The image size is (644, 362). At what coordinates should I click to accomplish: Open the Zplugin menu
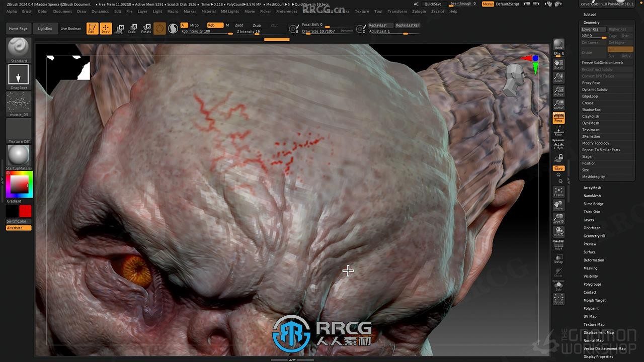[x=419, y=11]
